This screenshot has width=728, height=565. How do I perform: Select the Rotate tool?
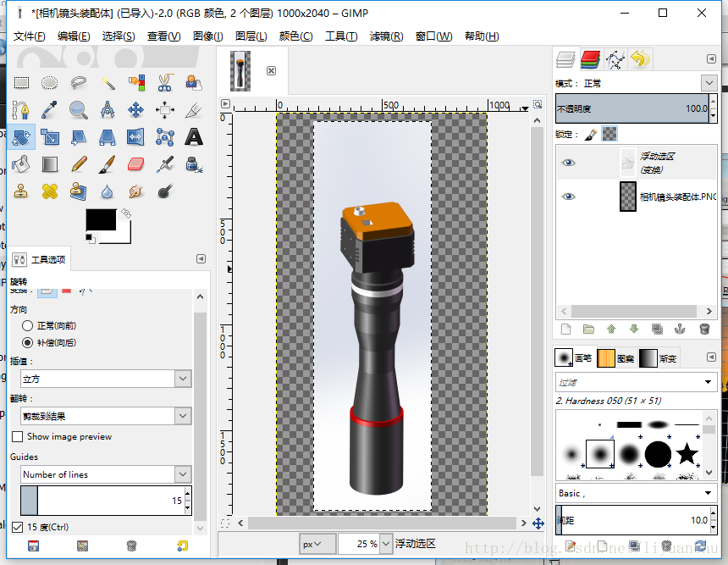point(21,137)
